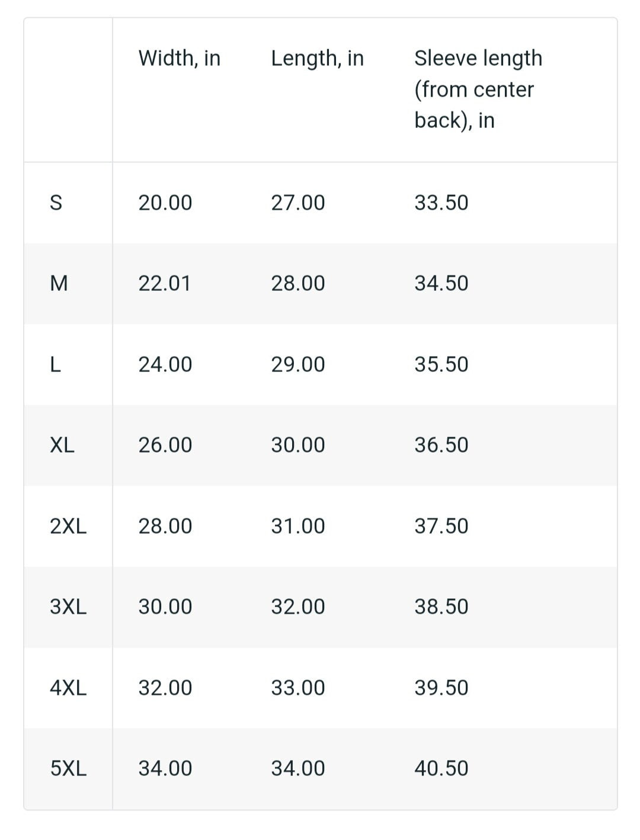Click the 39.50 sleeve length value
640x840 pixels.
441,688
